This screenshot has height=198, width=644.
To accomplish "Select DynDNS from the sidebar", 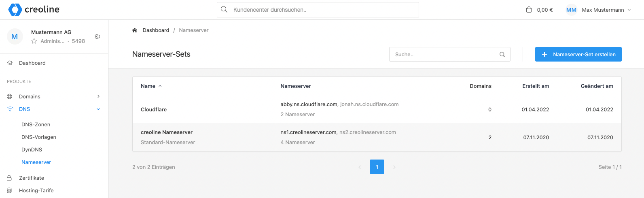I will (32, 149).
